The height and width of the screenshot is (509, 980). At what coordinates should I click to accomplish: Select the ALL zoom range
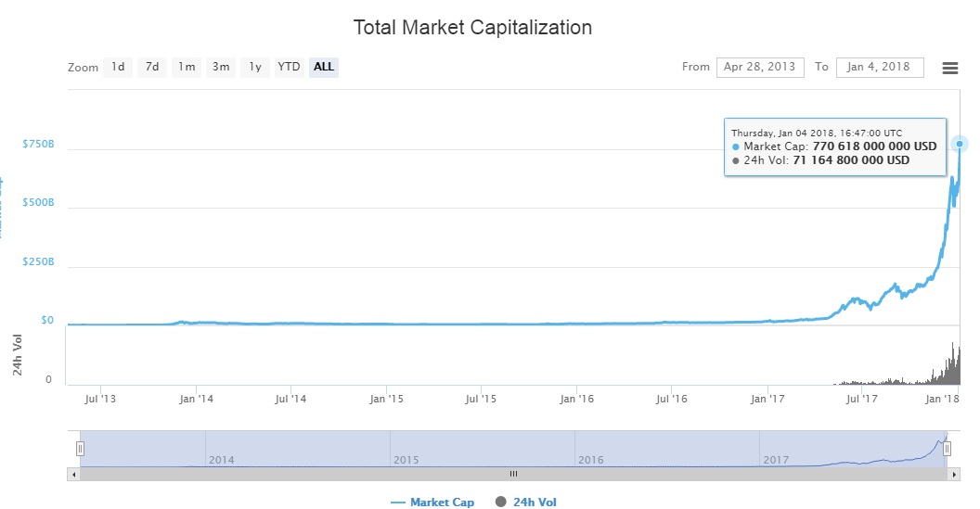[x=324, y=67]
